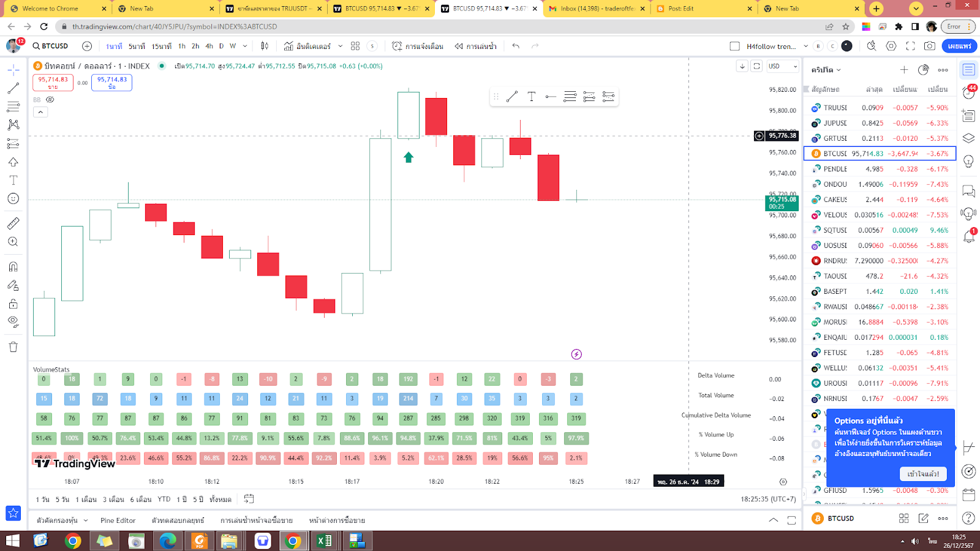Toggle stay in drawing mode
Screen dimensions: 980x551
tap(13, 285)
